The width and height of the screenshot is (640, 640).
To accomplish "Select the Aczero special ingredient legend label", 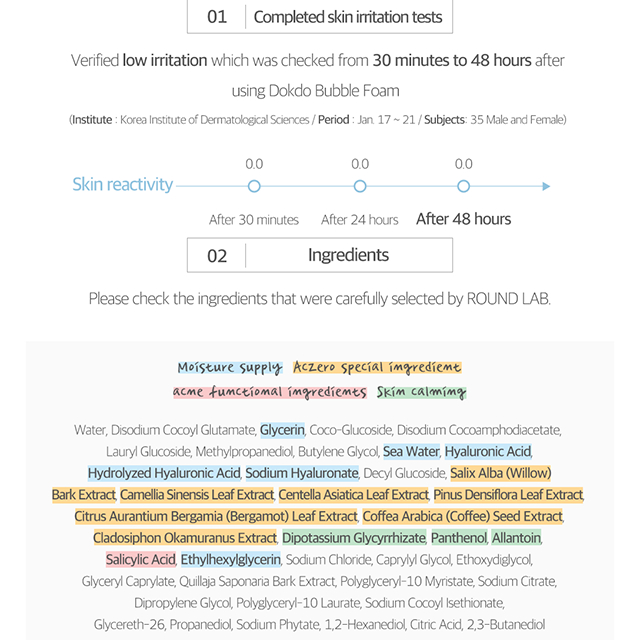I will [x=377, y=367].
